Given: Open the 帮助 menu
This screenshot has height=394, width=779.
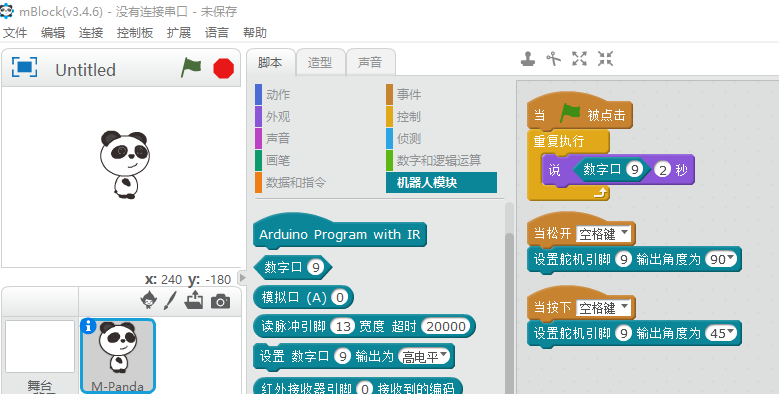Looking at the screenshot, I should click(255, 33).
